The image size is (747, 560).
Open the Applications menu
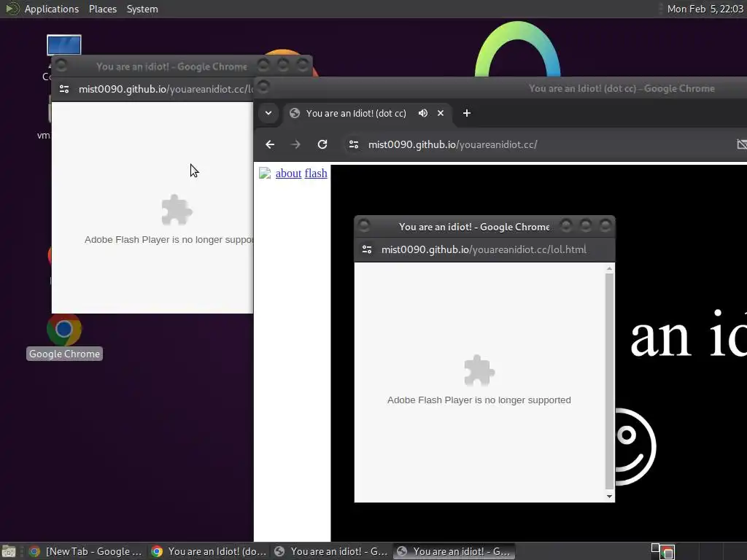pos(52,9)
